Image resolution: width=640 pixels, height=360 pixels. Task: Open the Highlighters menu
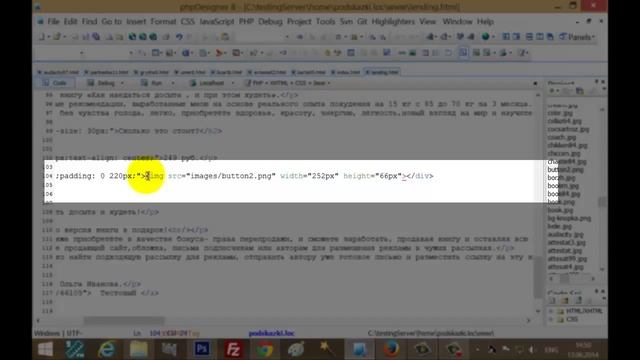coord(393,22)
